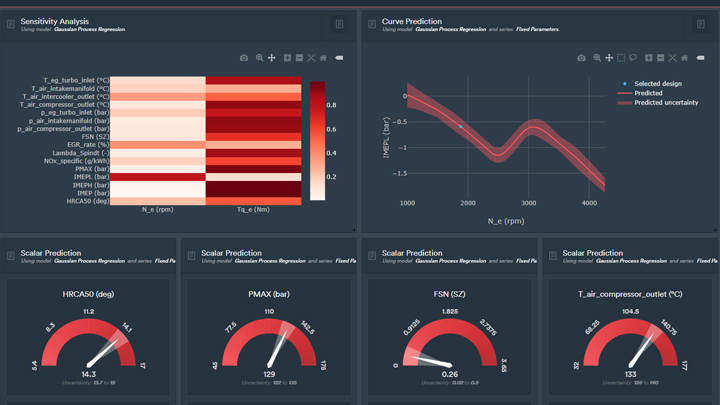Click the Sensitivity Analysis panel title icon
Screen dimensions: 720x405
click(11, 24)
